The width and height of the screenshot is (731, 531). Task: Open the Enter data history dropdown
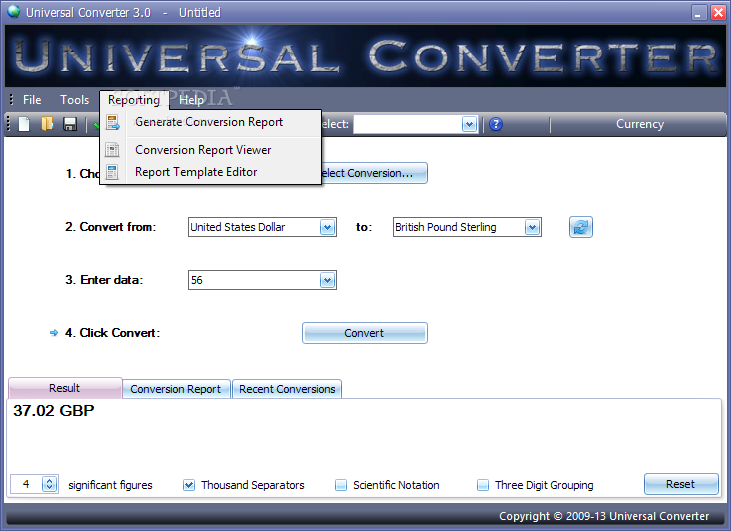pos(327,280)
